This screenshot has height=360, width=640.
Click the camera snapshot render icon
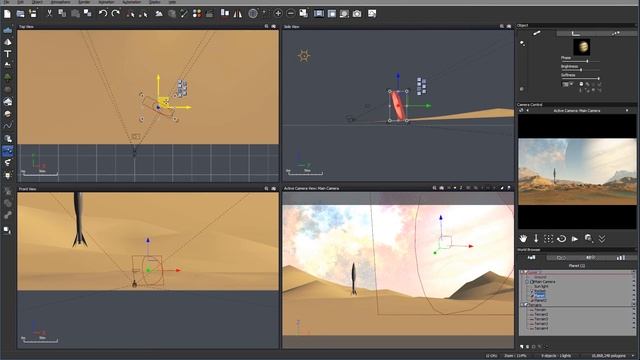(x=357, y=14)
